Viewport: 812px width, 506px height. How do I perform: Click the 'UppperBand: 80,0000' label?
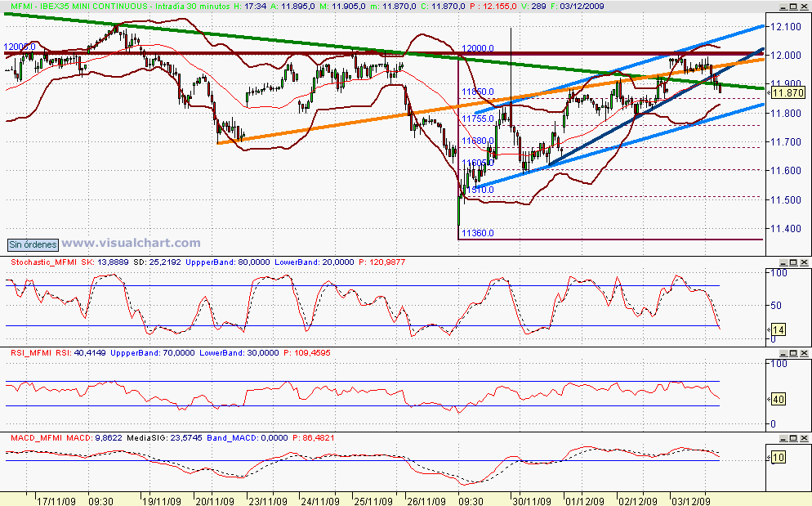pos(228,262)
